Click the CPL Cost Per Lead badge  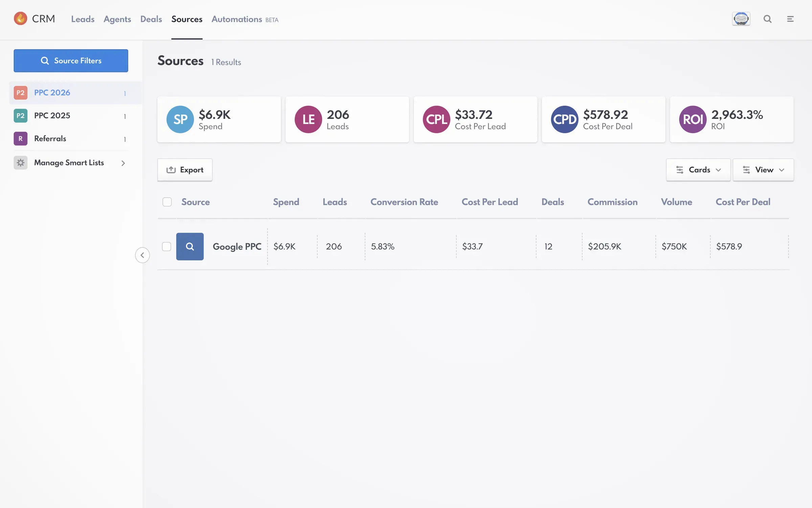[436, 119]
